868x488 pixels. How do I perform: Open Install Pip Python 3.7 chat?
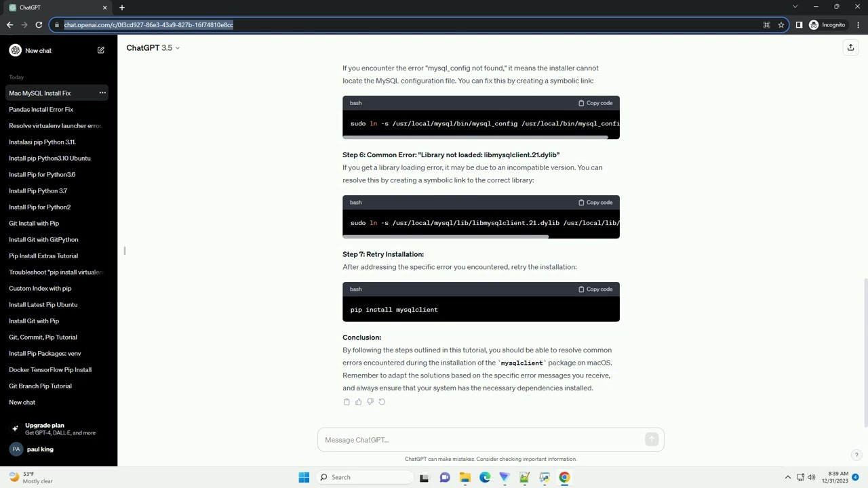coord(58,190)
